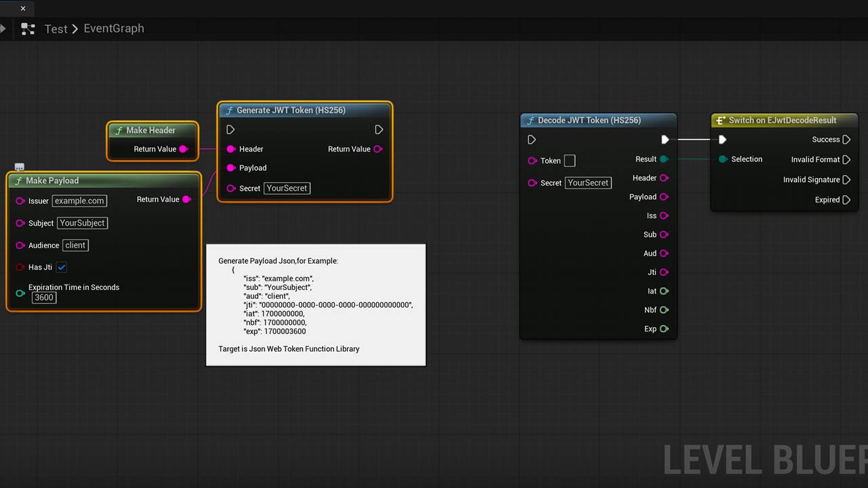868x488 pixels.
Task: Click the Subject input showing YourSubject
Action: coord(82,223)
